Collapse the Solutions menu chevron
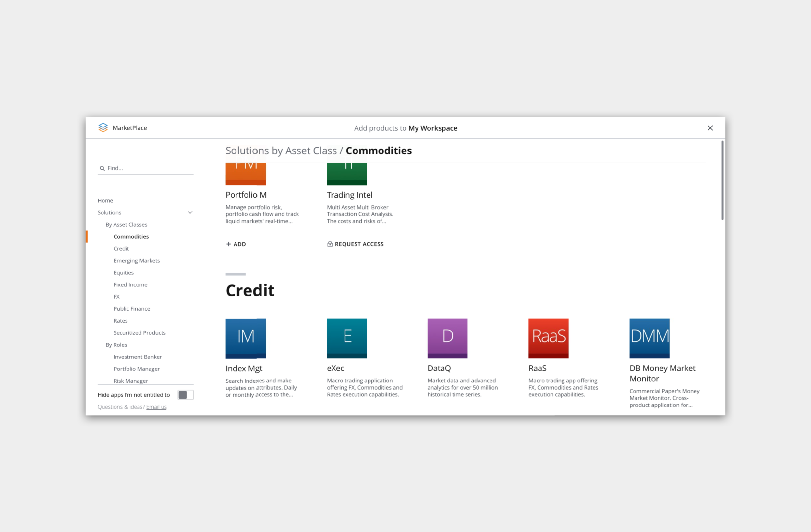811x532 pixels. pyautogui.click(x=190, y=212)
